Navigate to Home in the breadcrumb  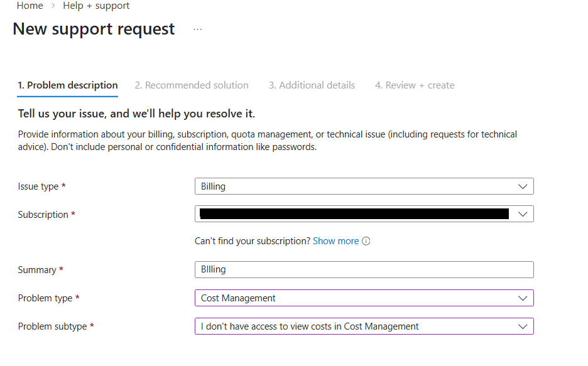click(30, 6)
